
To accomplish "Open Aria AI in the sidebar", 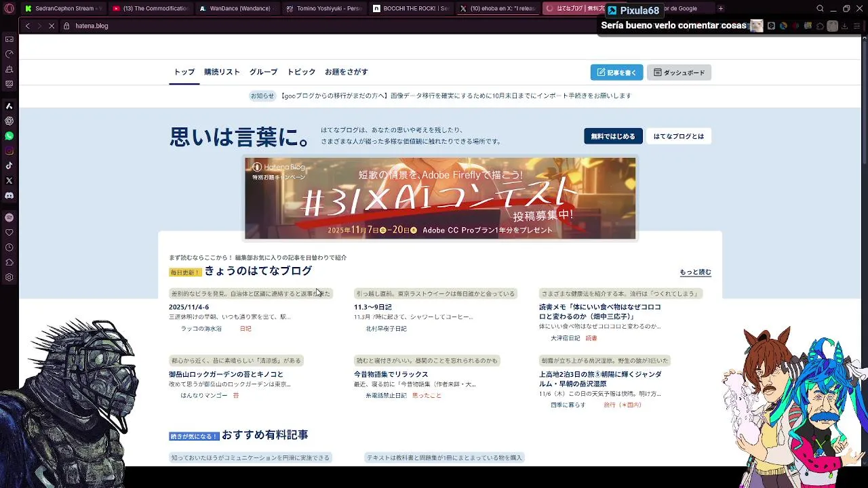I will point(9,106).
